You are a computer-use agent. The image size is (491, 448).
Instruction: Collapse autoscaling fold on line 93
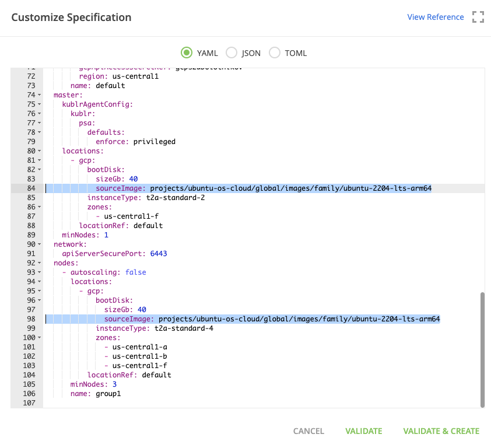click(40, 272)
